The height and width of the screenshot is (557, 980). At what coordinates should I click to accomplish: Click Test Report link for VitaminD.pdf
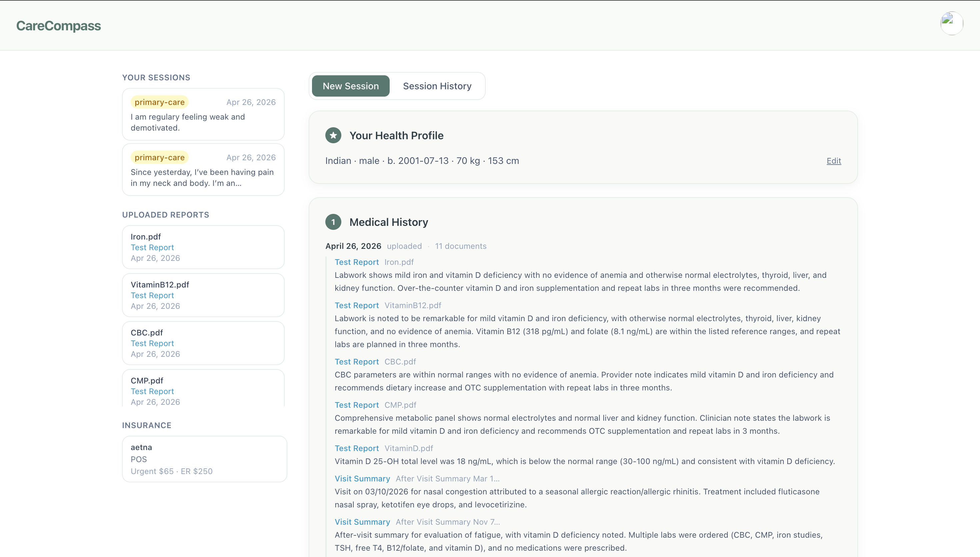[x=356, y=448]
